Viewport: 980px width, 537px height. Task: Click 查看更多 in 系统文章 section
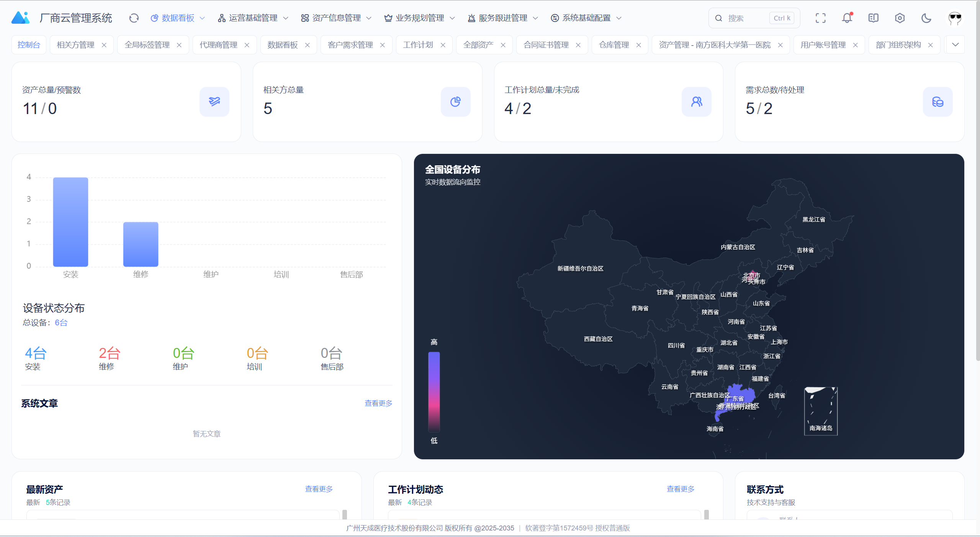point(378,403)
